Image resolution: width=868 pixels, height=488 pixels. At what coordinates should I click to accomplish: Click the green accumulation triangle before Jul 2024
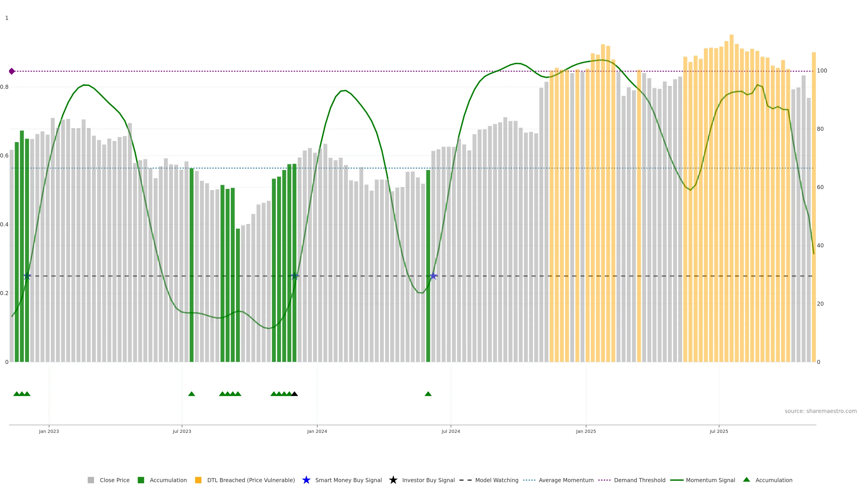coord(428,394)
